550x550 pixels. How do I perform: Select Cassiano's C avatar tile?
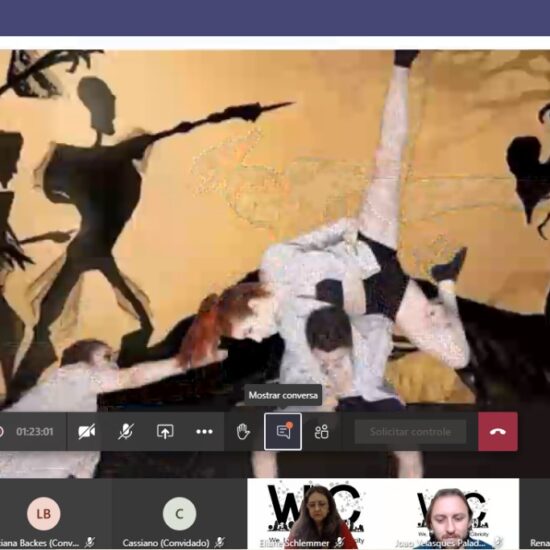coord(179,514)
